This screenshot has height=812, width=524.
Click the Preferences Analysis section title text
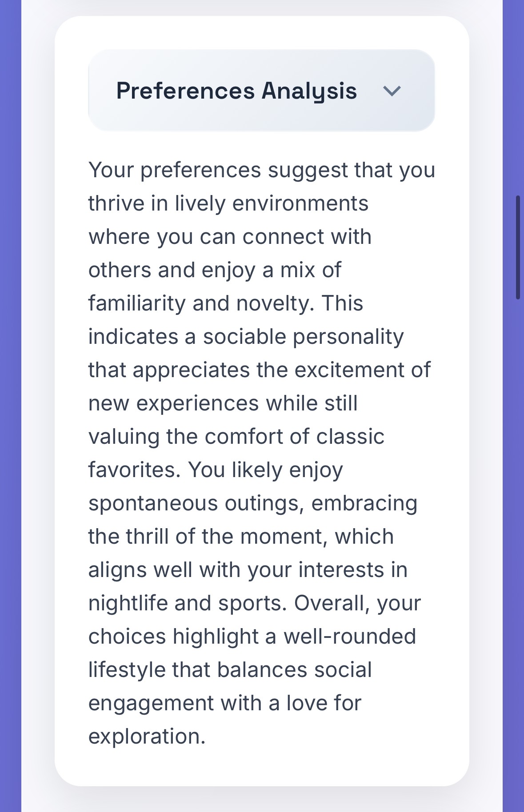(x=236, y=90)
